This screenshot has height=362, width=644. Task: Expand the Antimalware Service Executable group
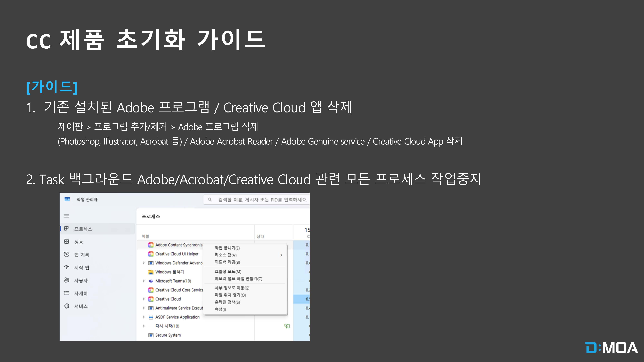(x=144, y=308)
